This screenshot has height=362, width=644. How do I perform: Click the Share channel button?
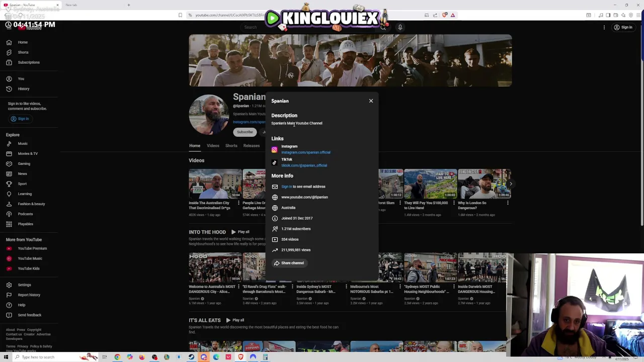(x=289, y=263)
